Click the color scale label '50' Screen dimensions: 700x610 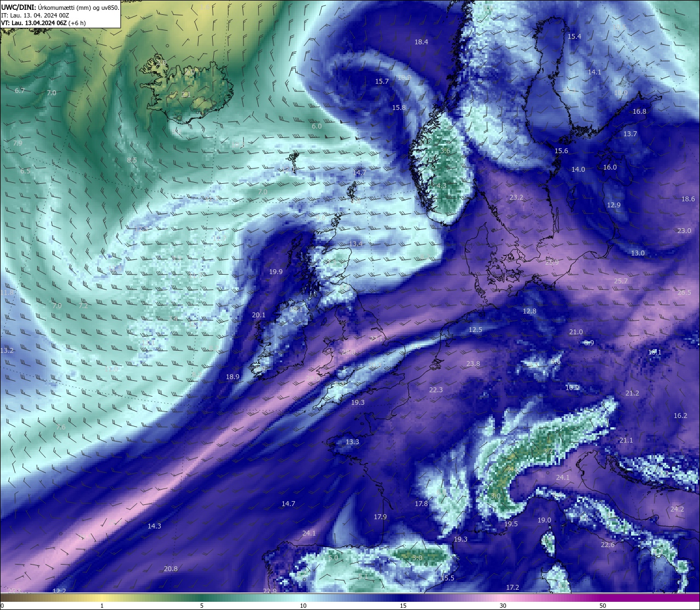603,606
